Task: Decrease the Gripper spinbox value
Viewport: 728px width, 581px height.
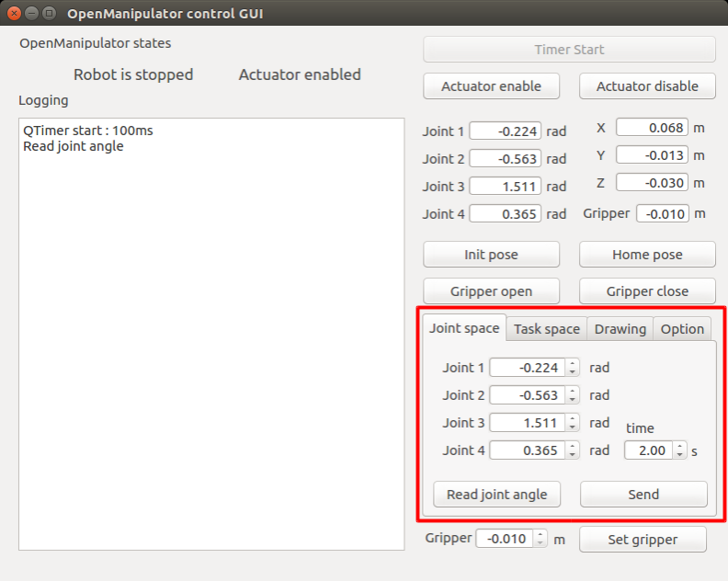Action: coord(540,542)
